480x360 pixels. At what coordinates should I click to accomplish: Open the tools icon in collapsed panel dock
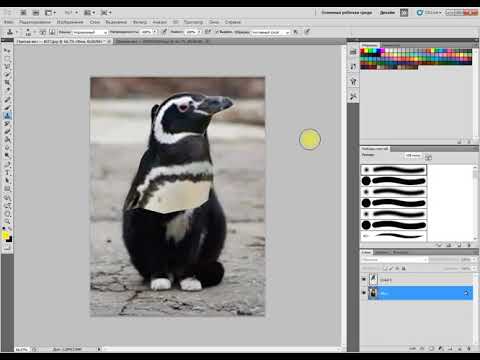point(353,97)
